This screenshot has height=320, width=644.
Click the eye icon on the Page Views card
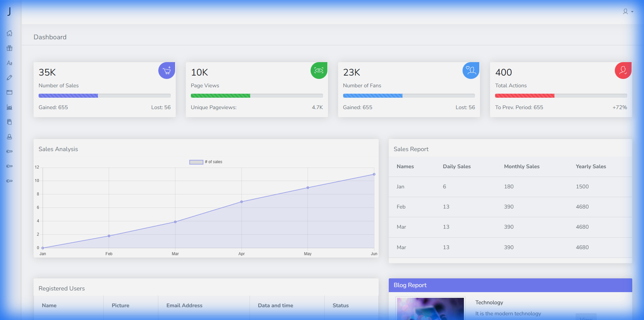click(319, 71)
